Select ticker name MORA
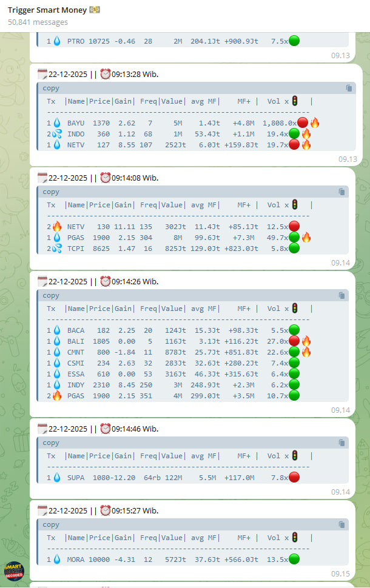The image size is (370, 588). [x=76, y=560]
